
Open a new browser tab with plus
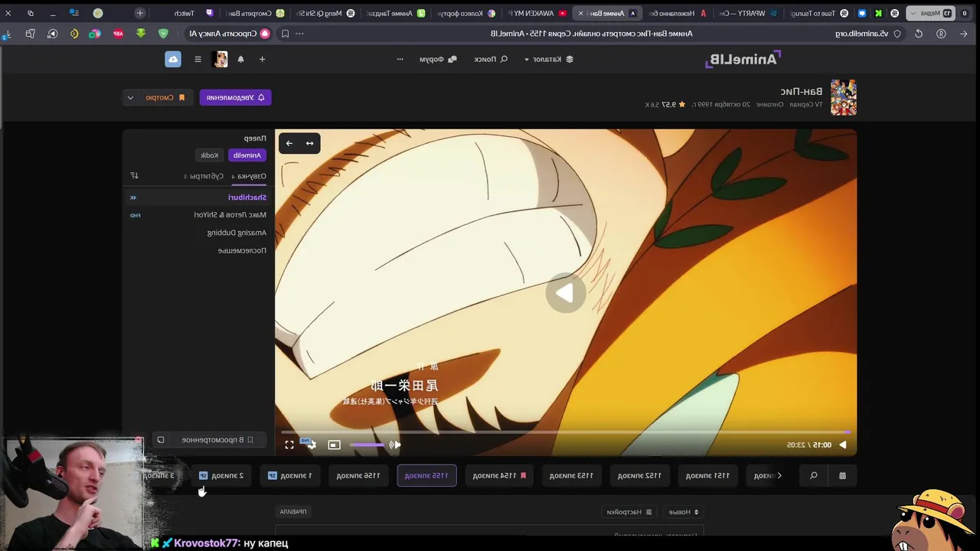coord(140,13)
